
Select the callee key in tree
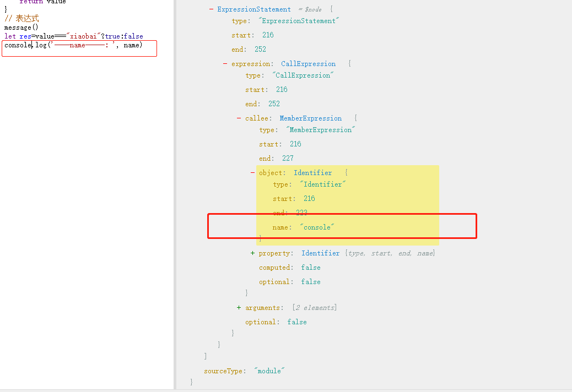pos(258,118)
